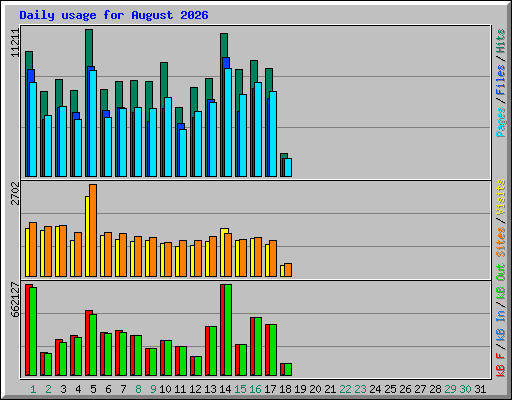Image resolution: width=512 pixels, height=400 pixels.
Task: Click day 5 on the x-axis
Action: coord(93,389)
